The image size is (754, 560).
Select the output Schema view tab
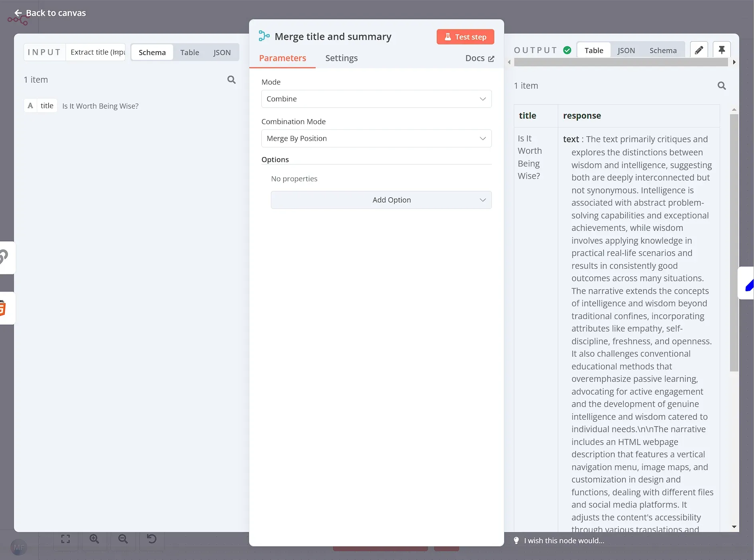[663, 50]
